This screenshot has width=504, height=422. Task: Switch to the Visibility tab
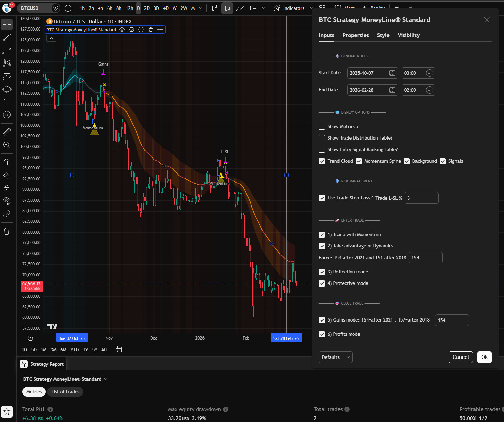pyautogui.click(x=408, y=35)
